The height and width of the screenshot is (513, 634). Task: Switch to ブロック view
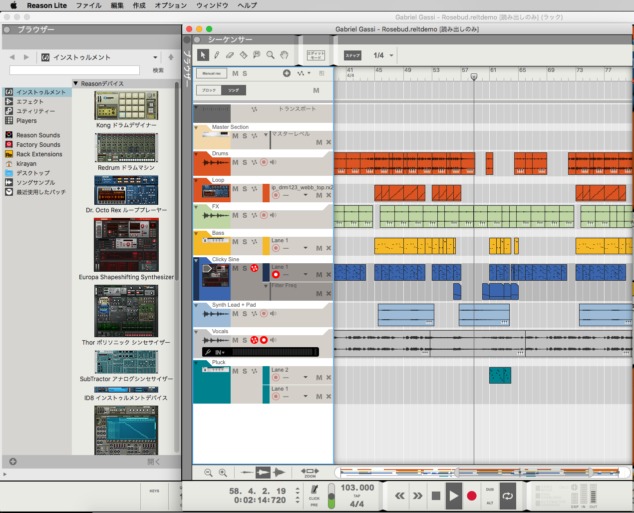(x=209, y=90)
